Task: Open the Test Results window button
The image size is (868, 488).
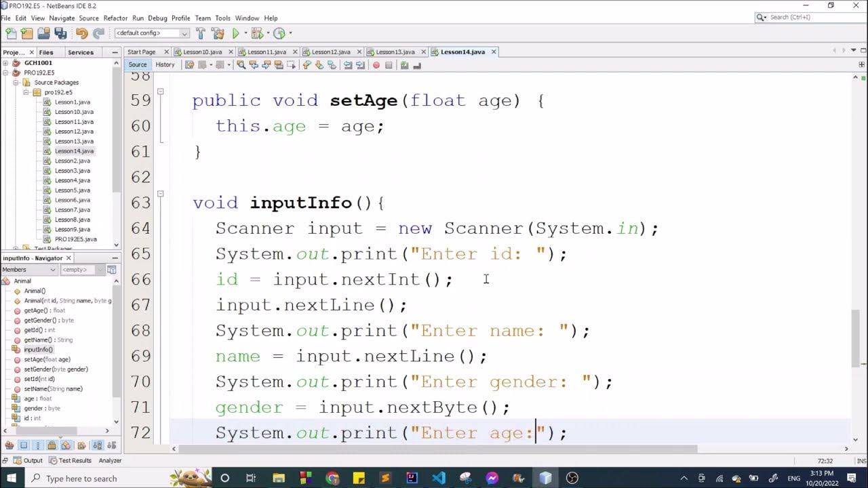Action: point(69,460)
